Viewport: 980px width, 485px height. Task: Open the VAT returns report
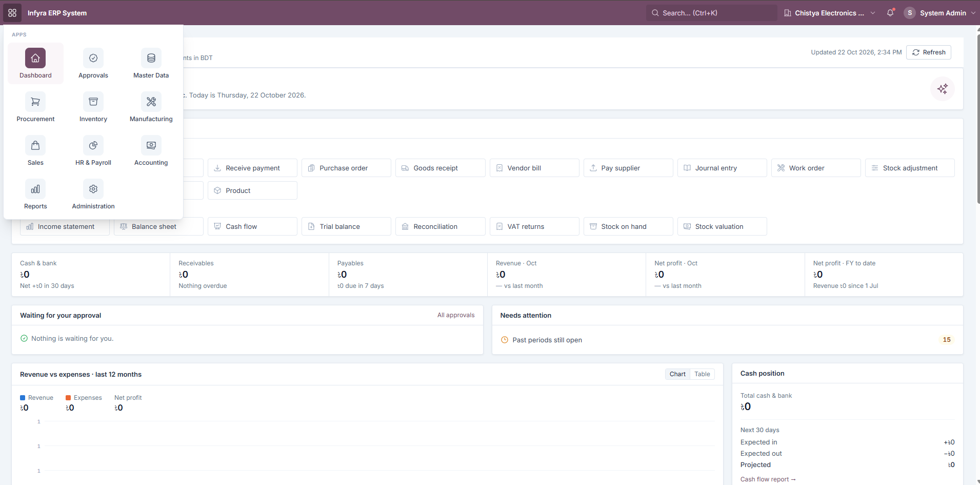pos(534,226)
